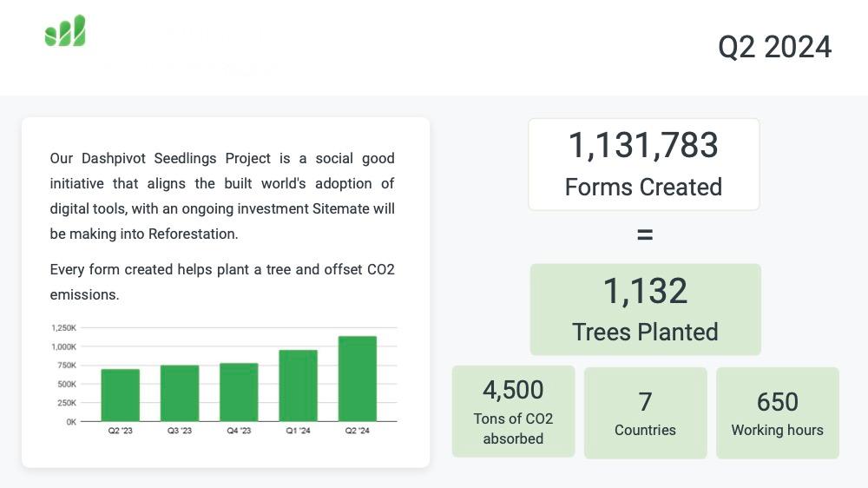Screen dimensions: 868x488
Task: Click the 650 value above Working hours
Action: click(777, 402)
